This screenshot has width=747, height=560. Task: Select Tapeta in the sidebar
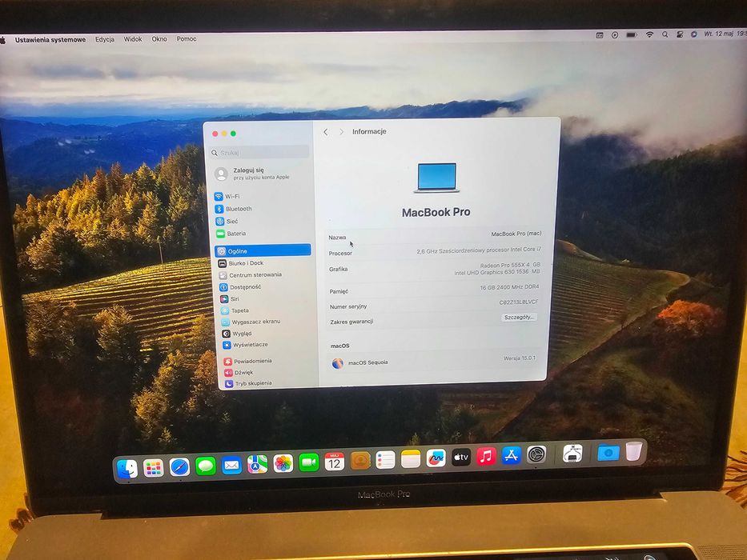pos(235,310)
